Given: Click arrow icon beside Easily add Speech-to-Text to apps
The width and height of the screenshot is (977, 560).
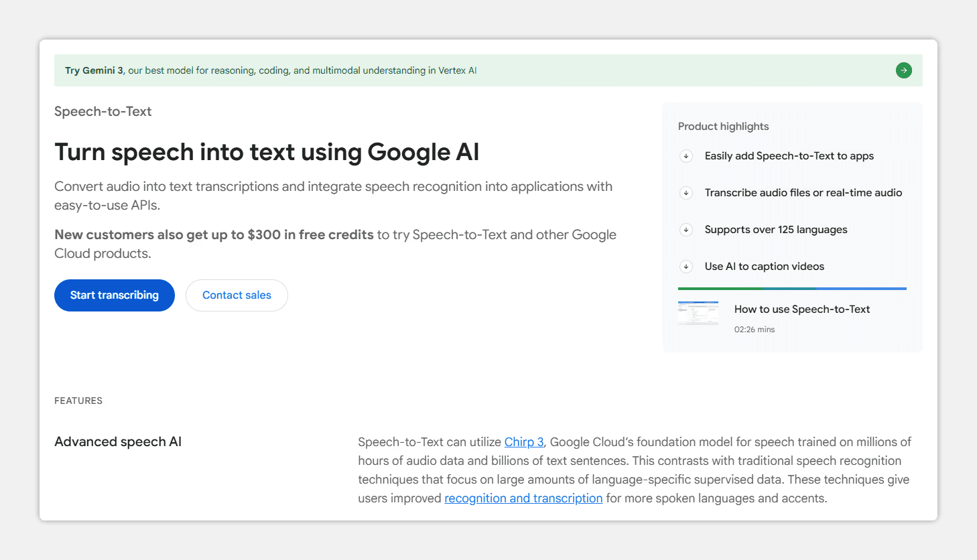Looking at the screenshot, I should (686, 156).
